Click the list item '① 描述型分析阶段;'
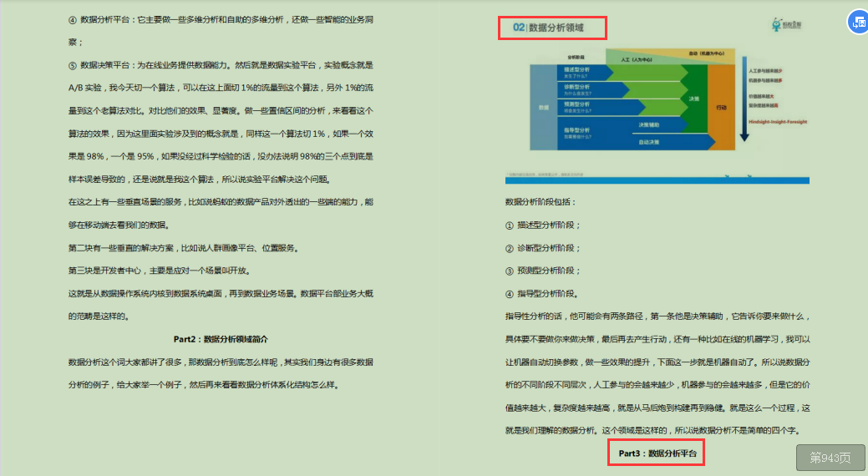Screen dimensions: 868x476 (x=542, y=225)
